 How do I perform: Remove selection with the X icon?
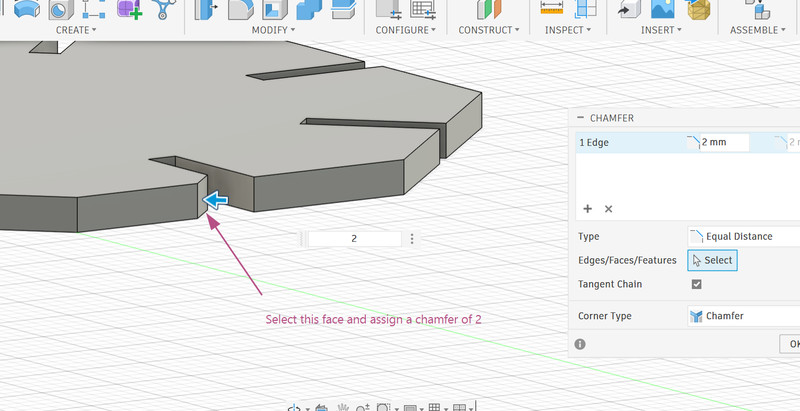pyautogui.click(x=608, y=209)
